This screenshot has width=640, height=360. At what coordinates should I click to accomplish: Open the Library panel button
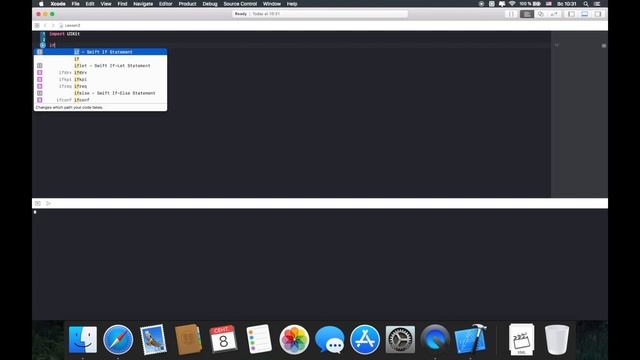(511, 14)
